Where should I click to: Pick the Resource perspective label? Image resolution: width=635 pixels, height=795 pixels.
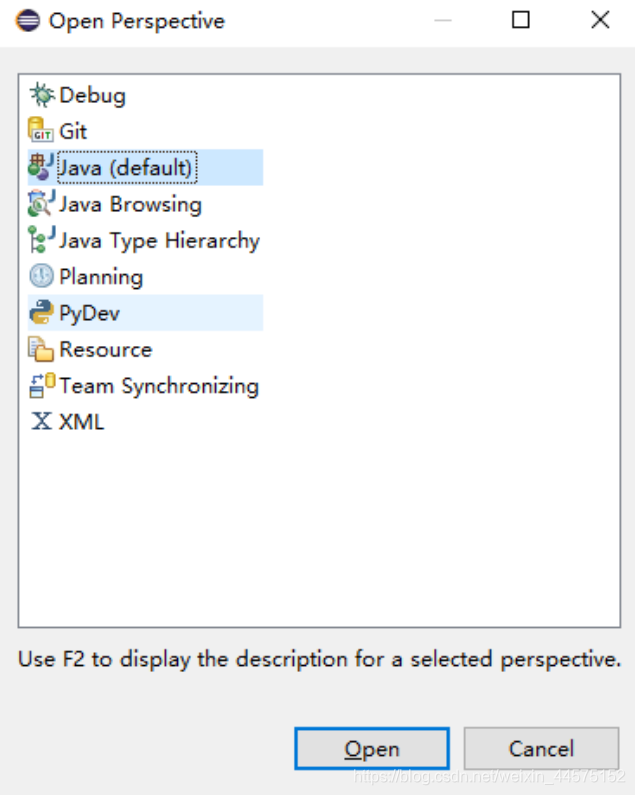tap(105, 349)
